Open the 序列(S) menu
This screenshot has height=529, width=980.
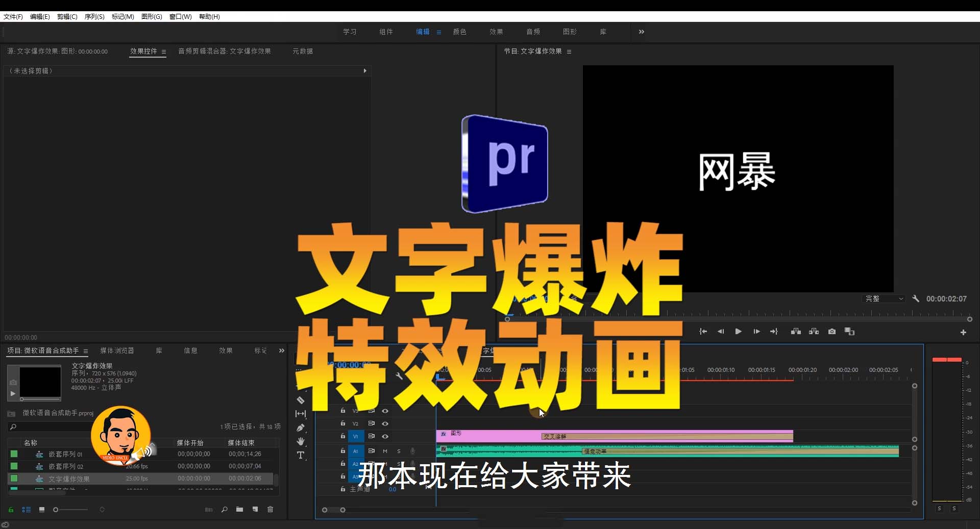[94, 16]
